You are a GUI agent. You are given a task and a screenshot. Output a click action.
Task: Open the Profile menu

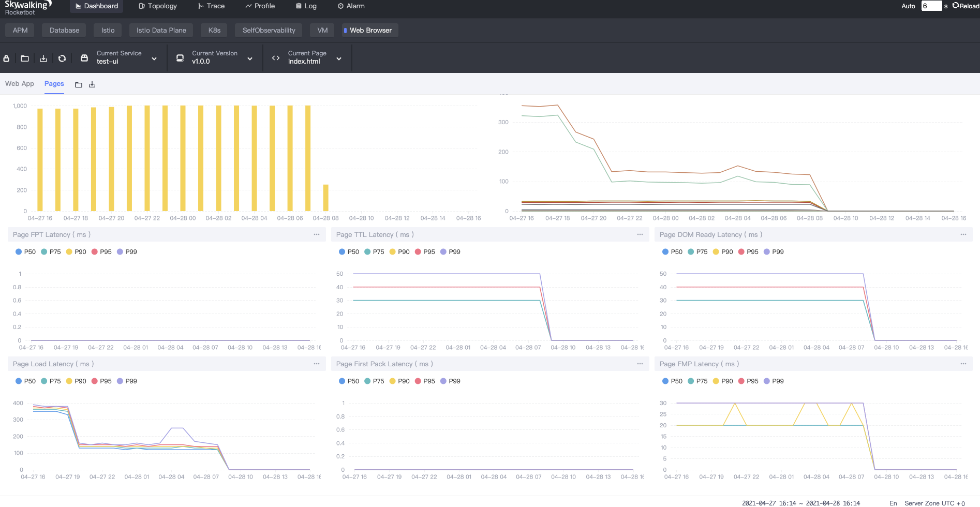(260, 6)
